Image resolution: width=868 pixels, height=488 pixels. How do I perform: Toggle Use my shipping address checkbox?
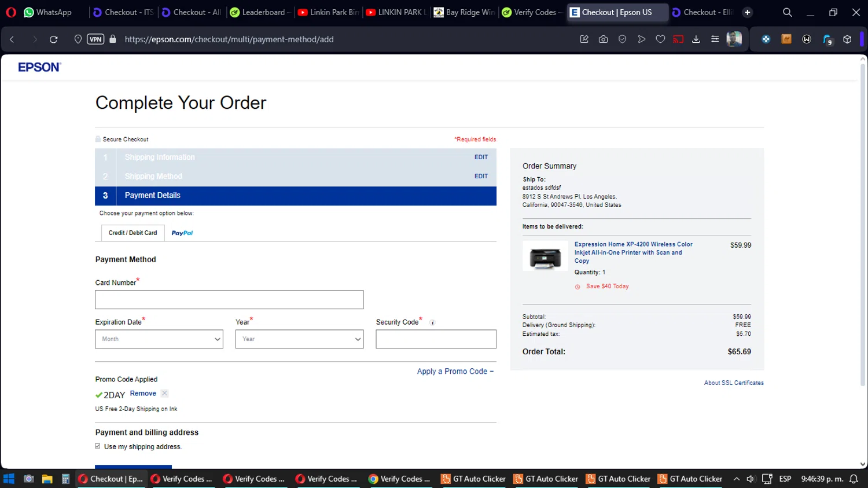click(98, 446)
